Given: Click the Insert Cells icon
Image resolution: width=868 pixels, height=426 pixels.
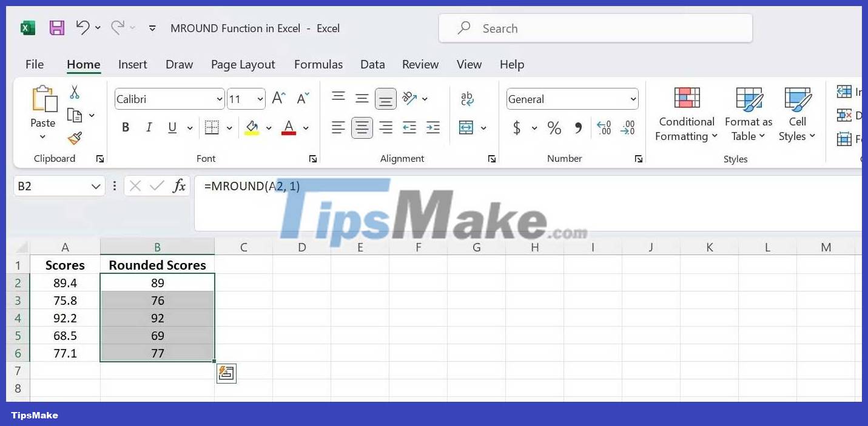Looking at the screenshot, I should pyautogui.click(x=844, y=92).
